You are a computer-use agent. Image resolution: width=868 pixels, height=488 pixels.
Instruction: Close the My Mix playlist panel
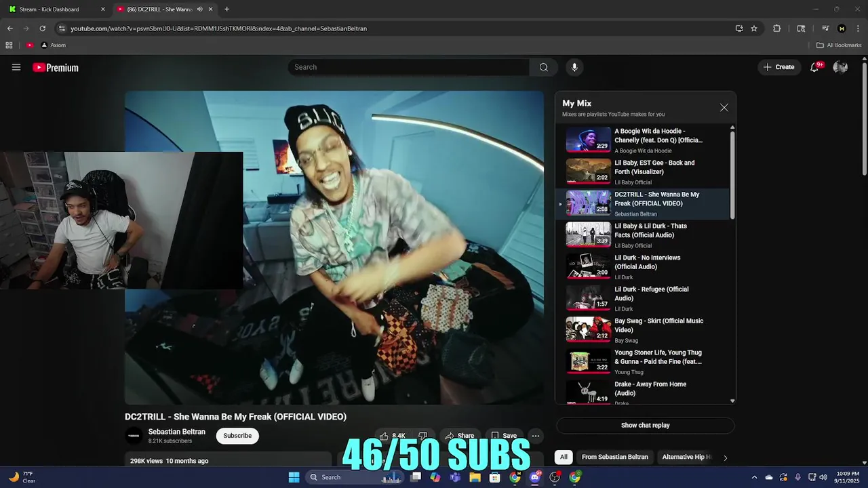pos(724,108)
